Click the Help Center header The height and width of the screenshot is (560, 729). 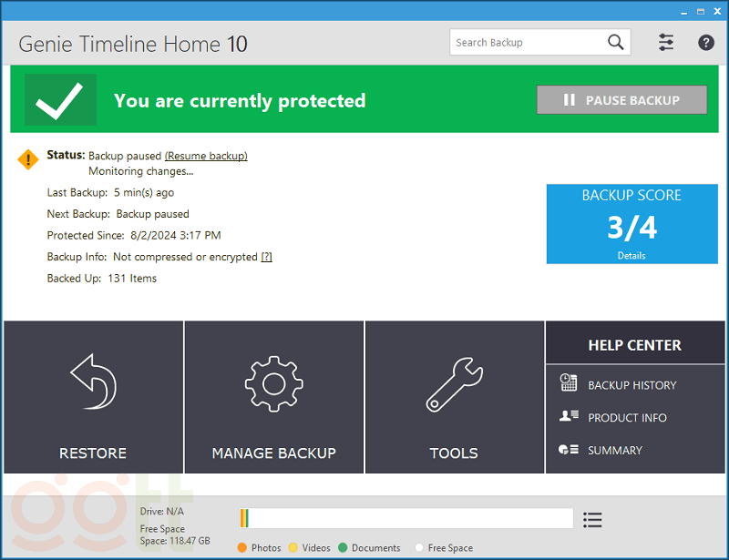(634, 345)
